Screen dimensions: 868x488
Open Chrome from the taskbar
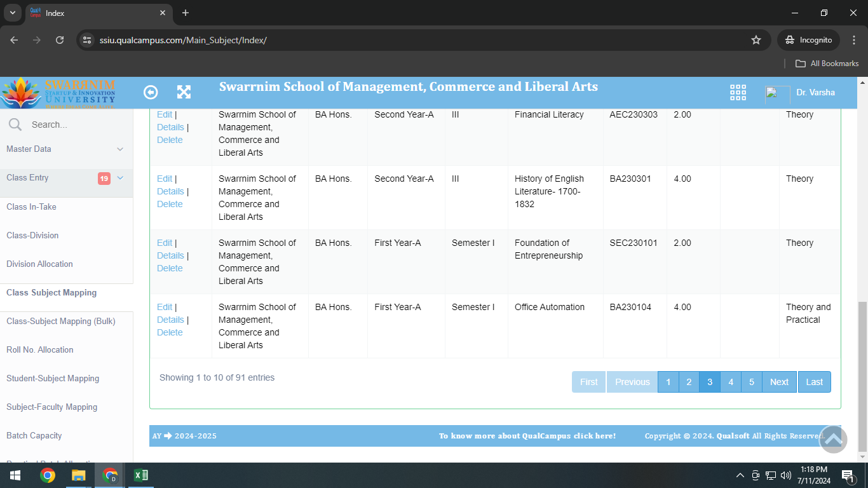tap(47, 475)
